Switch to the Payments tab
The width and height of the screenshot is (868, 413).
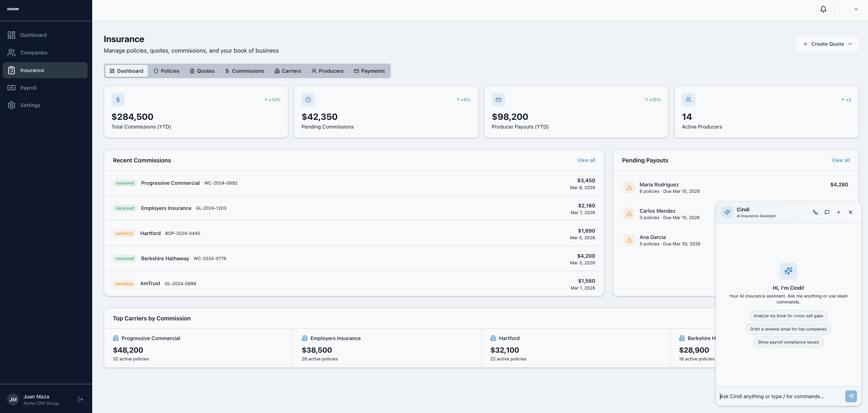(x=369, y=71)
